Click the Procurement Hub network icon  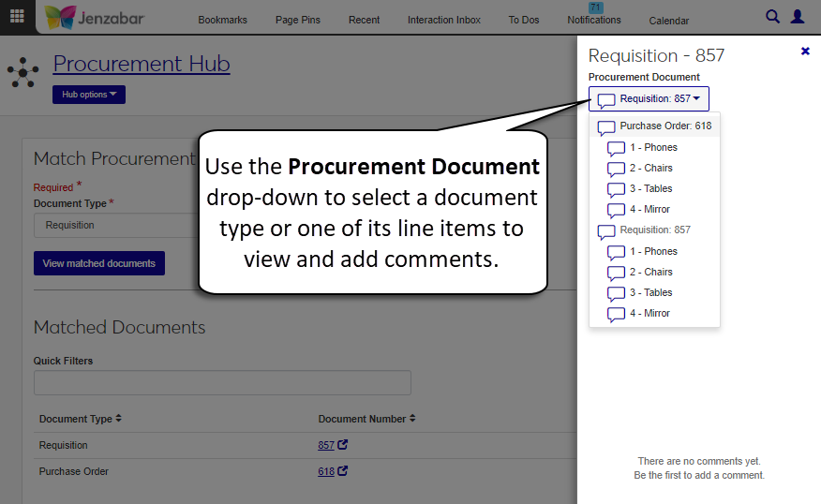23,72
